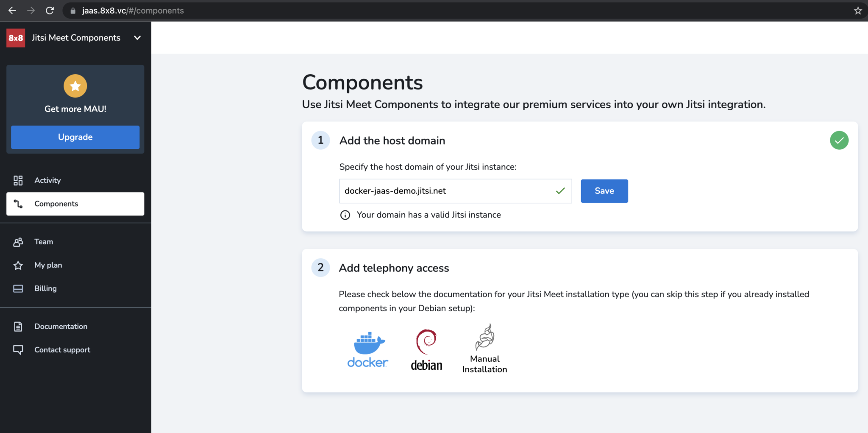Select the Docker installation option
868x433 pixels.
367,349
